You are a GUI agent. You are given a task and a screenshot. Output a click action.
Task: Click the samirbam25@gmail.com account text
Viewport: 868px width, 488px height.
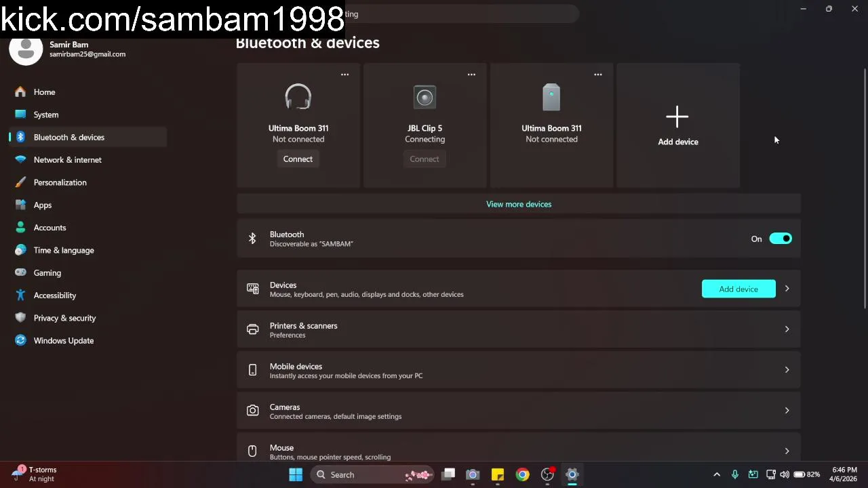pos(87,54)
